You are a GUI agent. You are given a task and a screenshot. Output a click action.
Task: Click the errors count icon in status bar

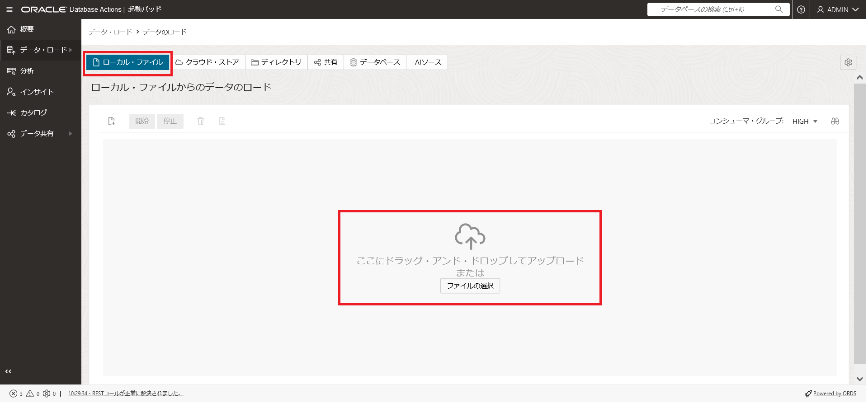click(14, 394)
